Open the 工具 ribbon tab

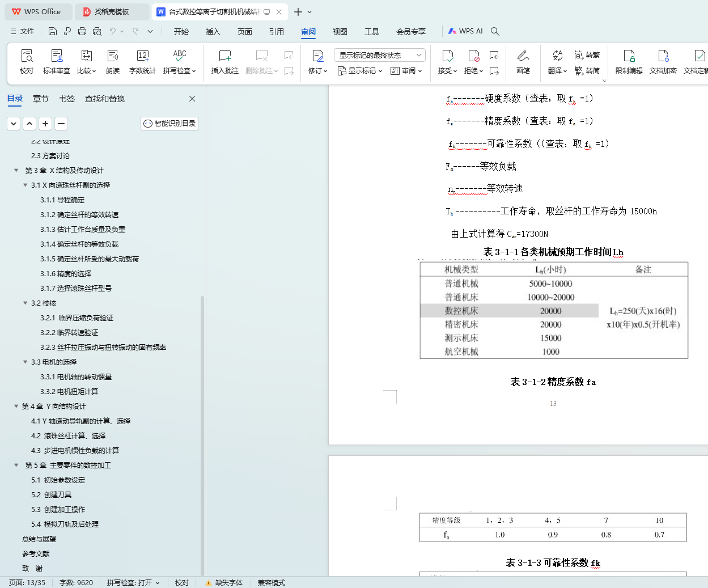pos(372,32)
